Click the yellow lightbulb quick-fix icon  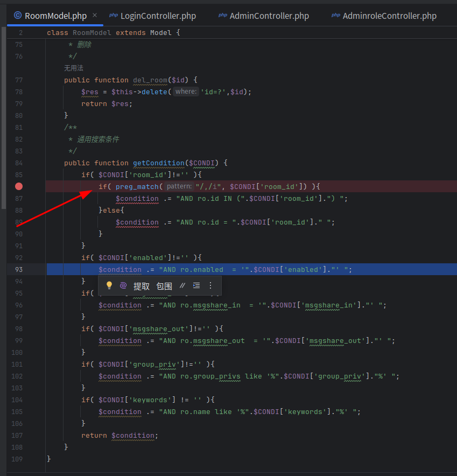coord(109,285)
